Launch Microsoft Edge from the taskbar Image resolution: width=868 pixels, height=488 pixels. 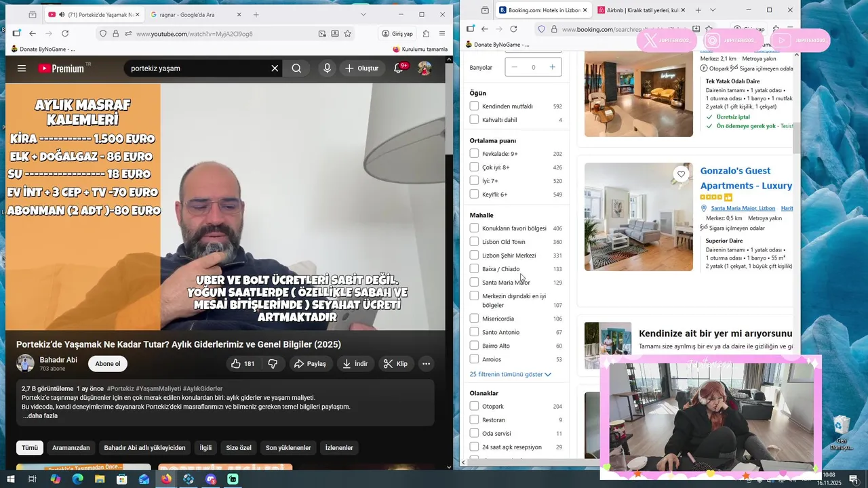(x=77, y=479)
